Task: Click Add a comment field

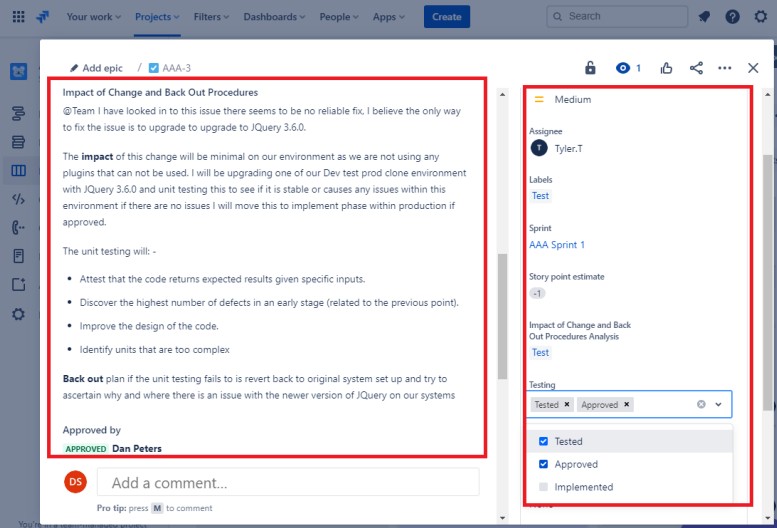Action: [288, 482]
